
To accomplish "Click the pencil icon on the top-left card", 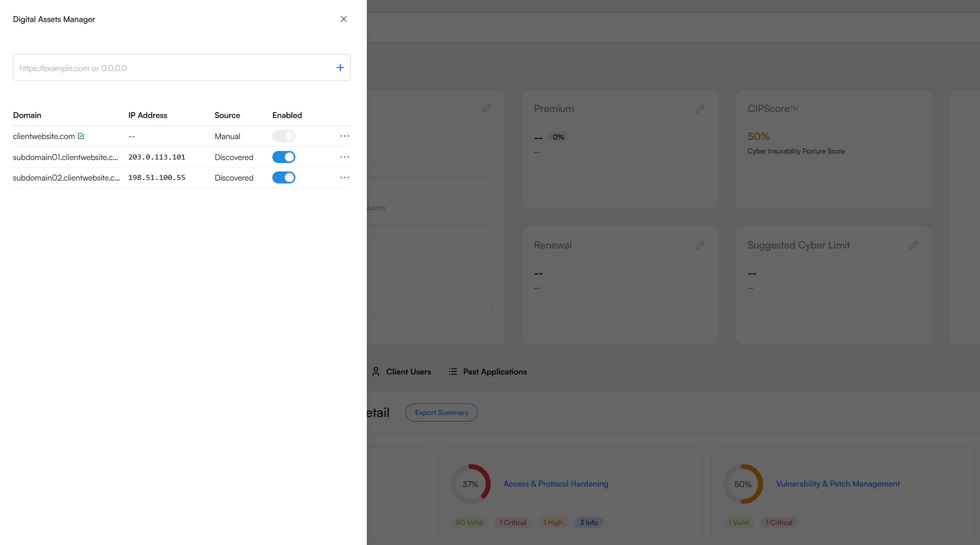I will (487, 107).
